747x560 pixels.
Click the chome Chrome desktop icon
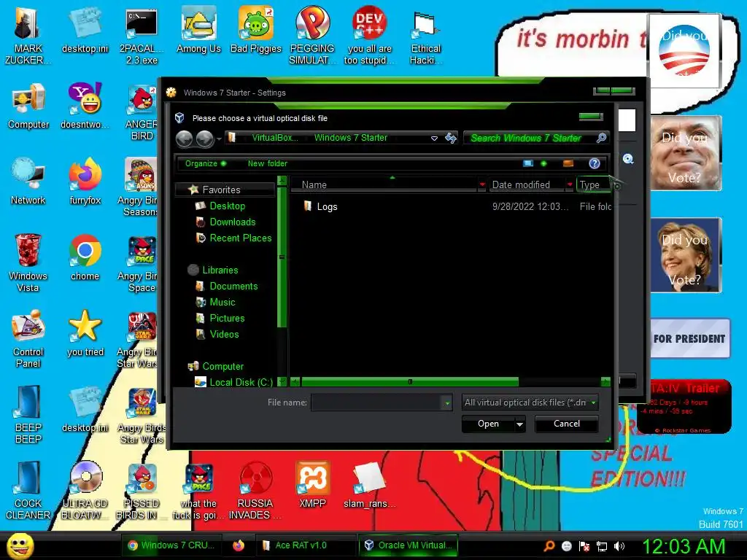(85, 257)
